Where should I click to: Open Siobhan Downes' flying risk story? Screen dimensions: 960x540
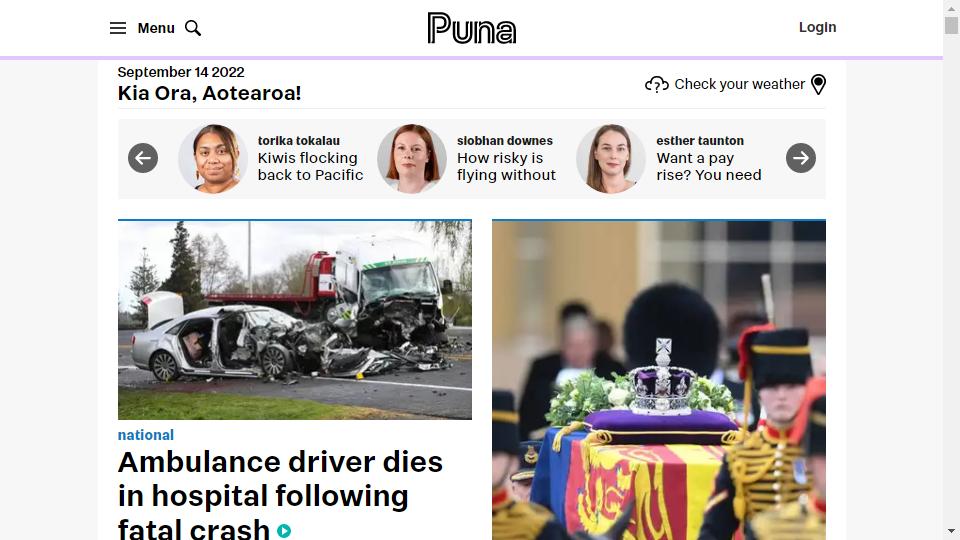point(506,166)
